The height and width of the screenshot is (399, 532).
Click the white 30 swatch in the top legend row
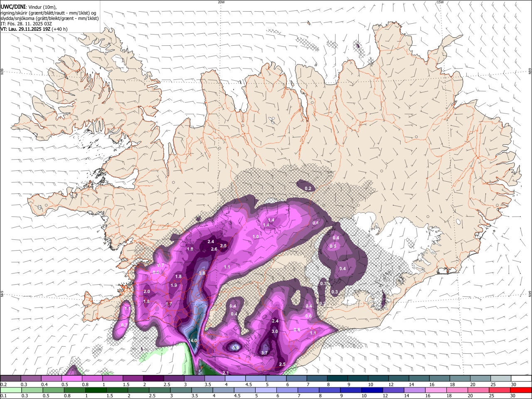coord(521,379)
